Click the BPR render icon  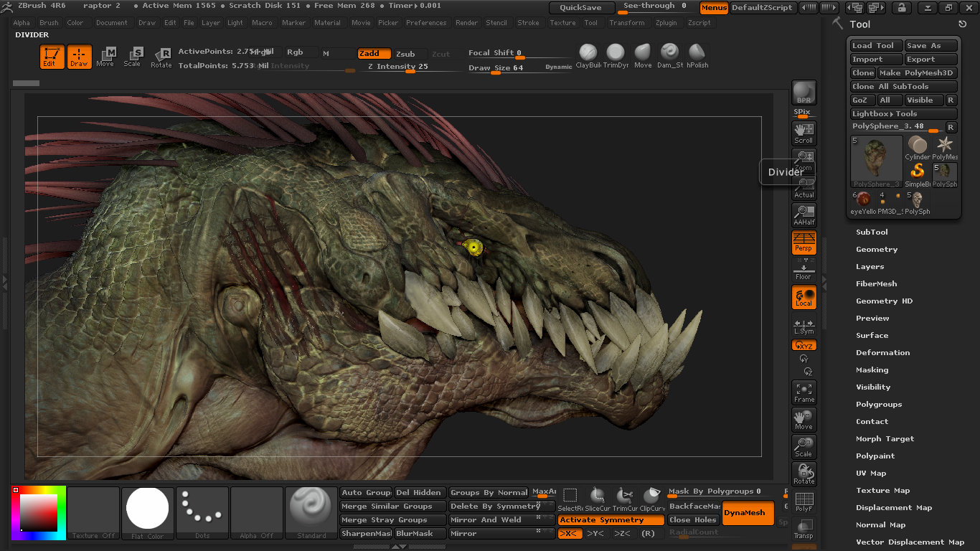[803, 91]
